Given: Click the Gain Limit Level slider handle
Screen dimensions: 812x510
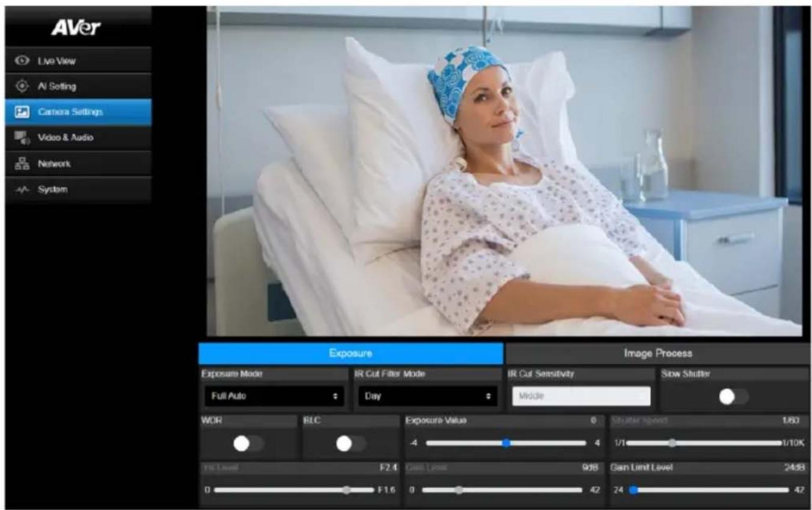Looking at the screenshot, I should pyautogui.click(x=632, y=490).
